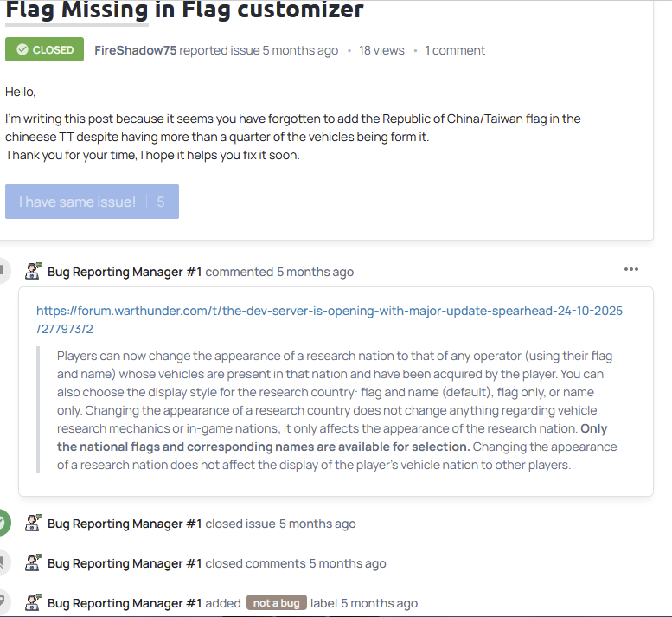This screenshot has height=617, width=672.
Task: Click the green closed-issue timeline icon
Action: tap(3, 523)
